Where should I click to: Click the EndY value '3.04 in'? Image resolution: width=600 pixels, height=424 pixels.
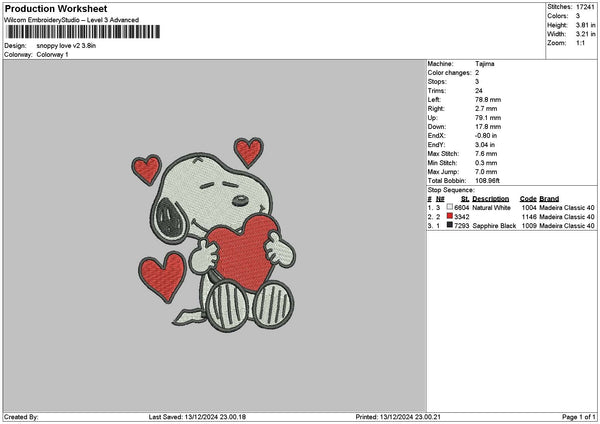485,145
